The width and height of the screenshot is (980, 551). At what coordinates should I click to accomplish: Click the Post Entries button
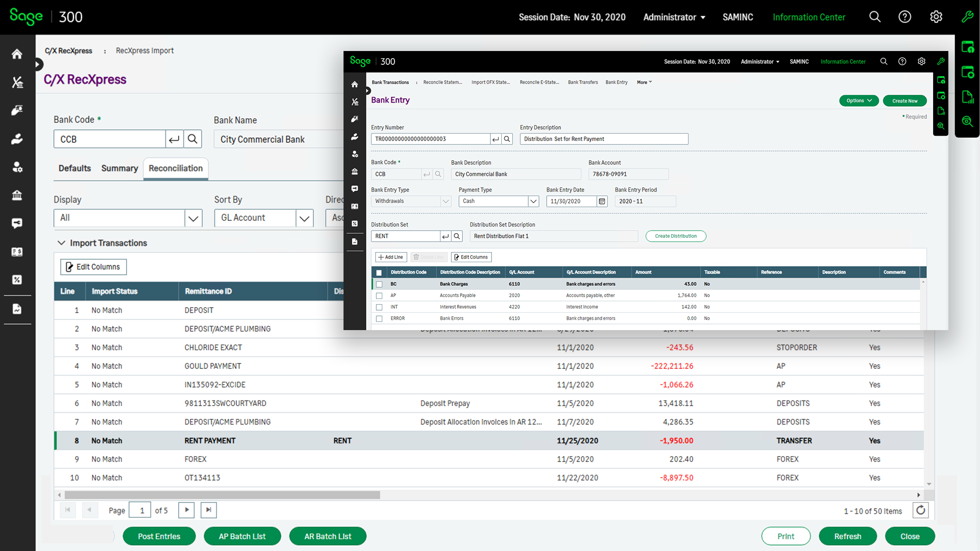coord(159,536)
